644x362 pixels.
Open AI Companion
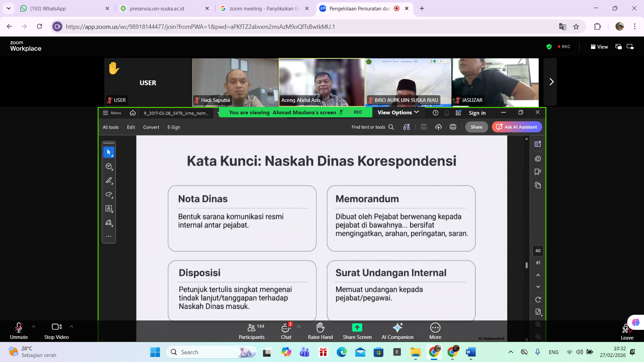click(397, 331)
